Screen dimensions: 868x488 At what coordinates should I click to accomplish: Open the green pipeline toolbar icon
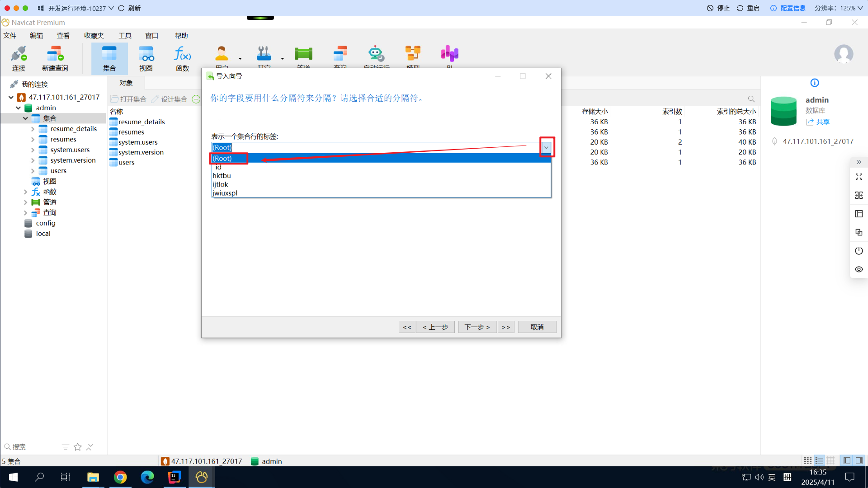tap(303, 54)
